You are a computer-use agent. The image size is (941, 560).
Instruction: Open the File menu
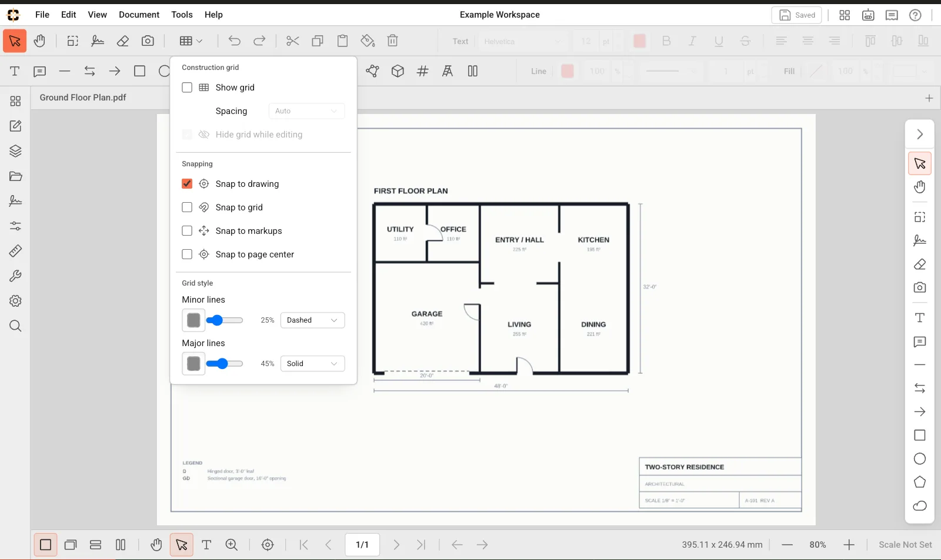(42, 15)
